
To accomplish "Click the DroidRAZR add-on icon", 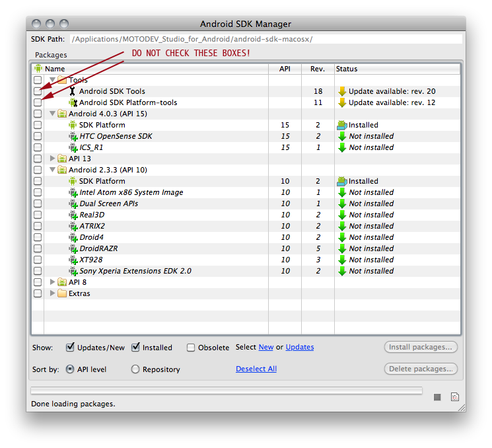I will pos(73,248).
